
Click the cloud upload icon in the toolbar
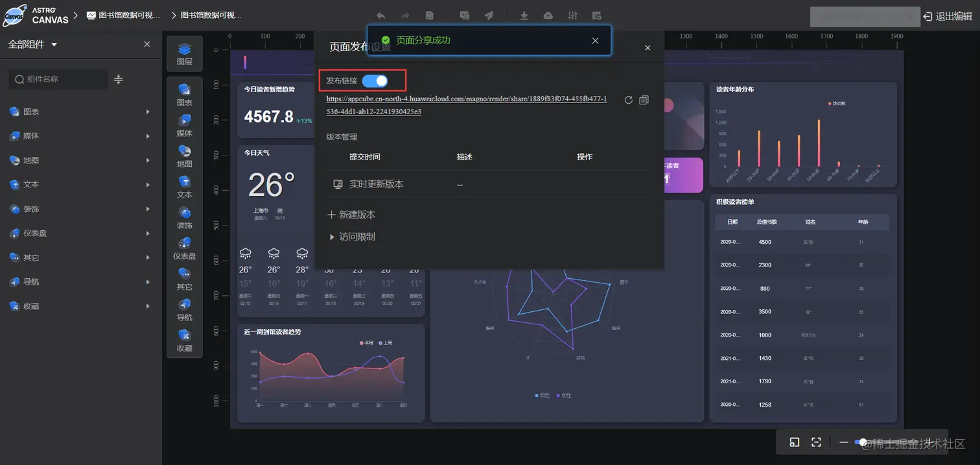[549, 15]
